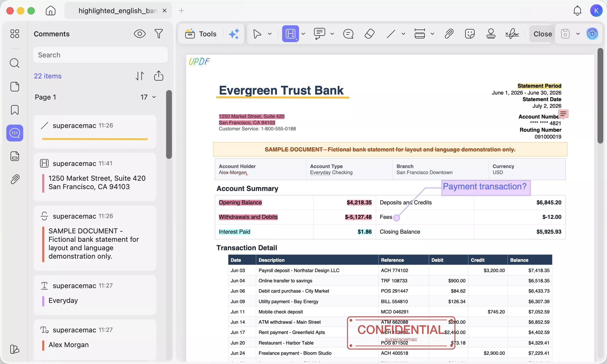Select the stamp tool
This screenshot has height=364, width=607.
tap(491, 34)
